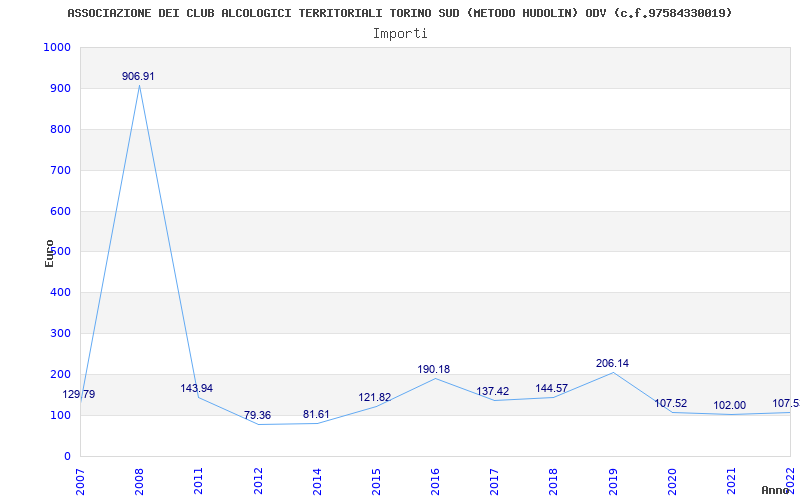Click the 190.18 data label
The width and height of the screenshot is (800, 500).
(x=434, y=369)
